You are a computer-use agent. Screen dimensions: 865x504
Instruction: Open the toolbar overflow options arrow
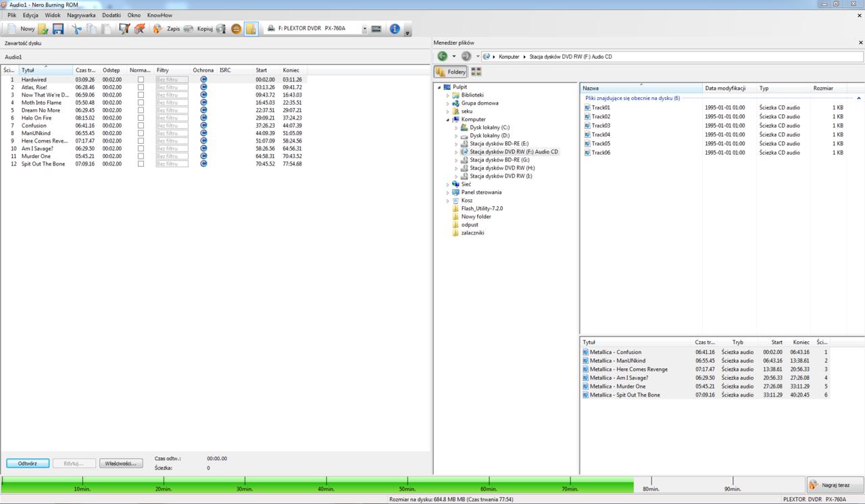pyautogui.click(x=407, y=32)
